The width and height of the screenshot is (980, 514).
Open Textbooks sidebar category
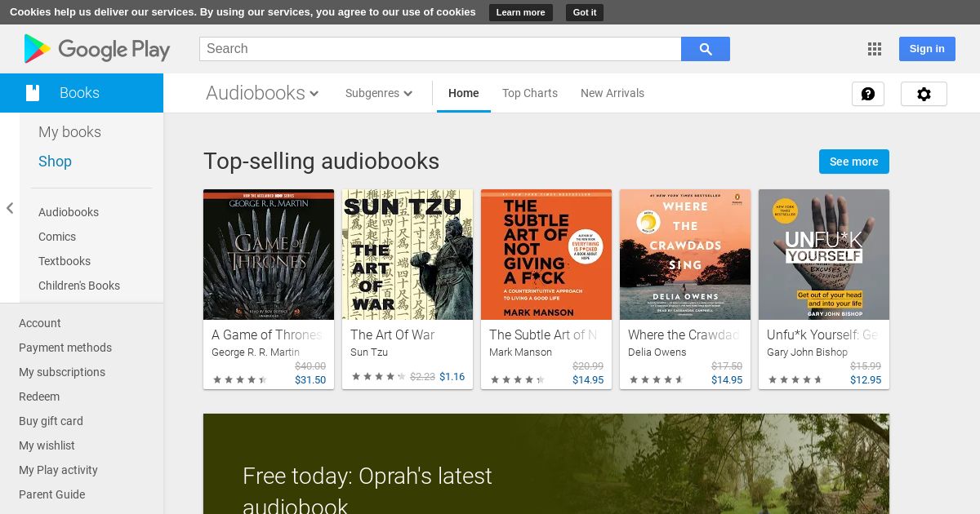coord(65,261)
